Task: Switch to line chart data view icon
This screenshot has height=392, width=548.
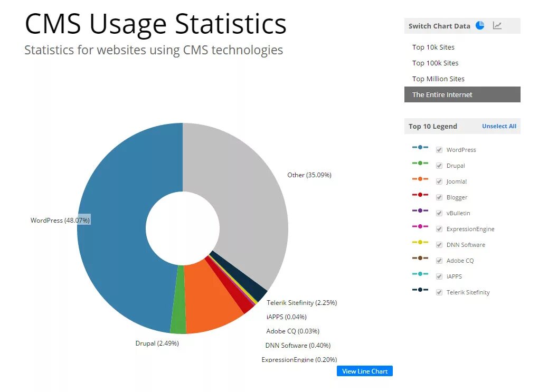Action: click(497, 25)
